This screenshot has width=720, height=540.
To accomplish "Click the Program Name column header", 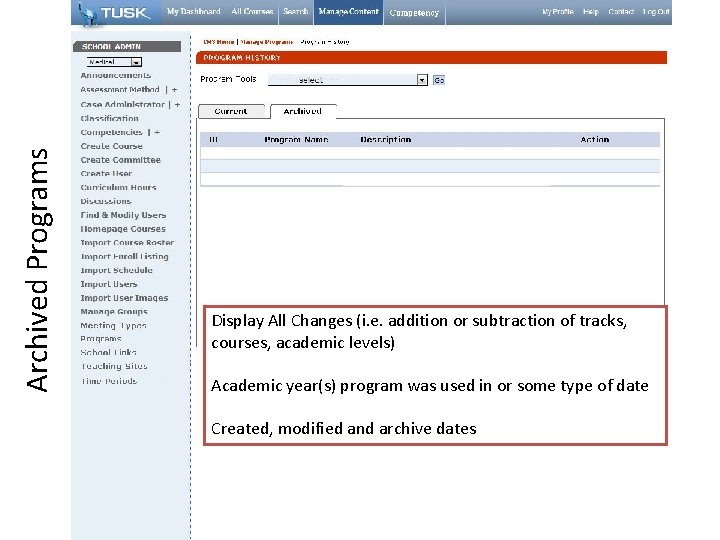I will [296, 140].
